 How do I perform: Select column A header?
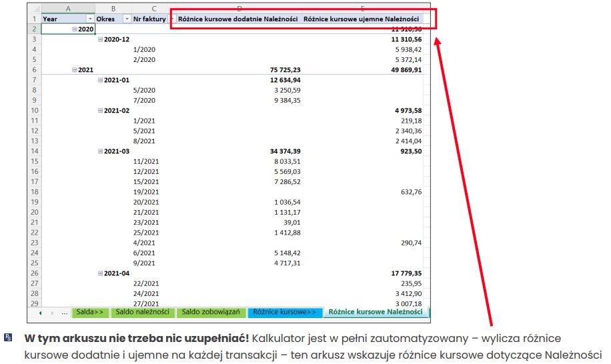(x=68, y=9)
